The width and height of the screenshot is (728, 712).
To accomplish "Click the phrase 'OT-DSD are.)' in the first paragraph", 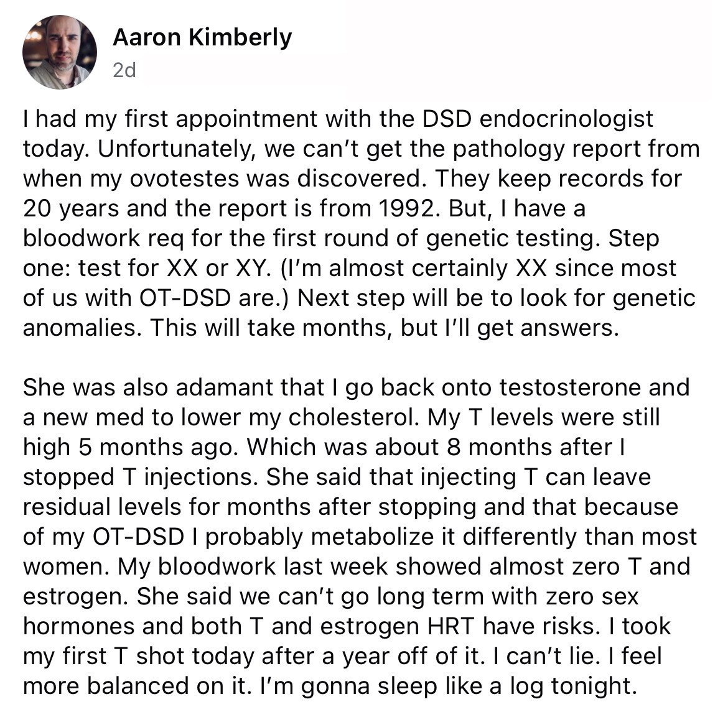I will 214,298.
